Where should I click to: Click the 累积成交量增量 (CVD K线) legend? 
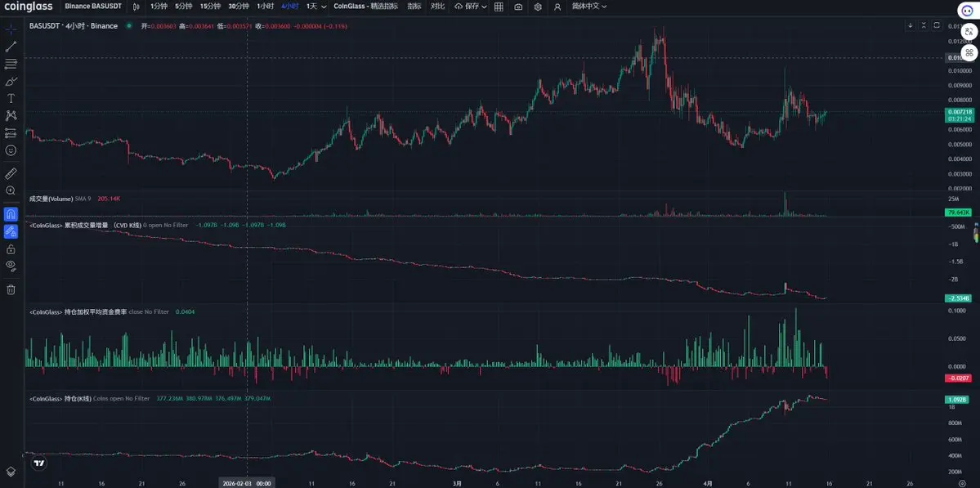pyautogui.click(x=85, y=224)
